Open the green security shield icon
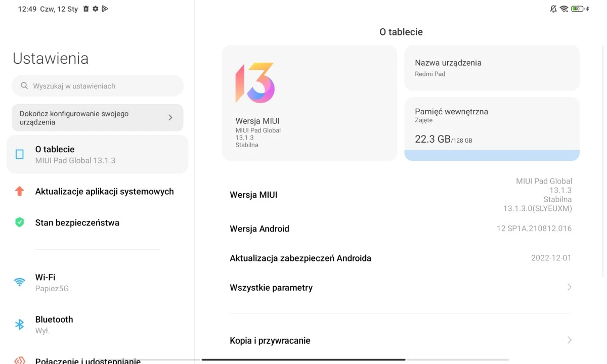This screenshot has height=364, width=607. pos(20,222)
